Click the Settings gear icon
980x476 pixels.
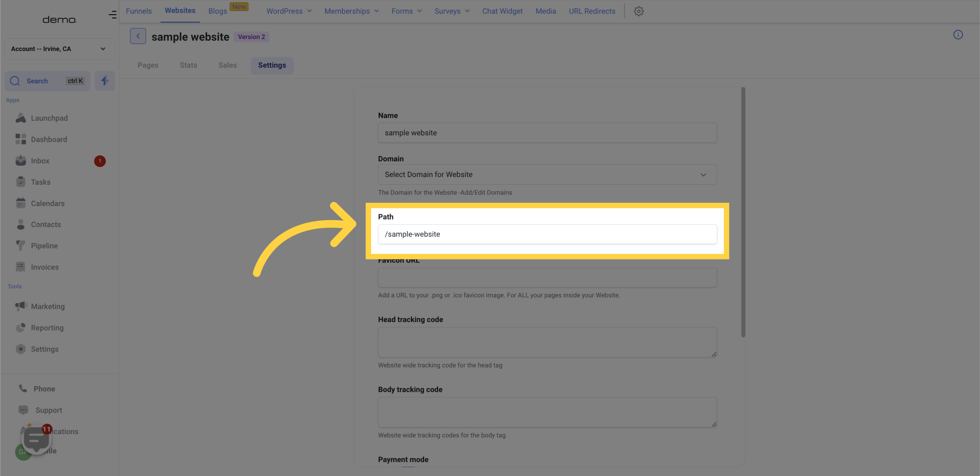pyautogui.click(x=639, y=11)
